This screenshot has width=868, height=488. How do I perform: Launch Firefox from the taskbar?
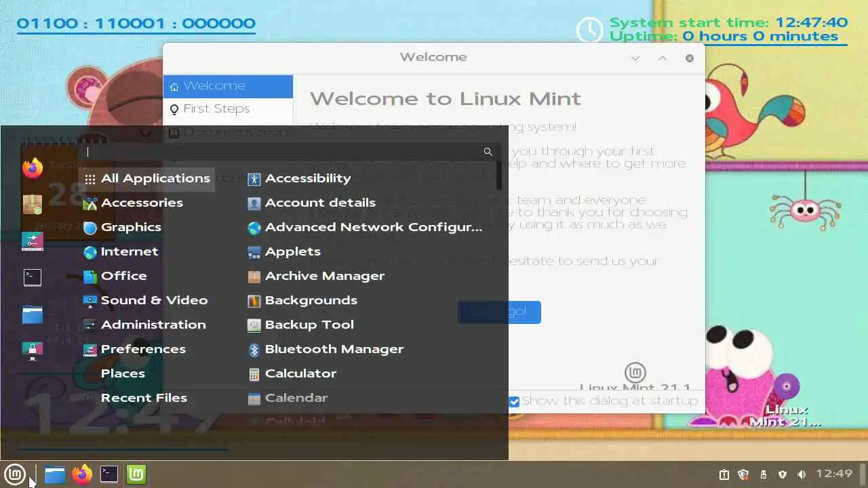(82, 474)
